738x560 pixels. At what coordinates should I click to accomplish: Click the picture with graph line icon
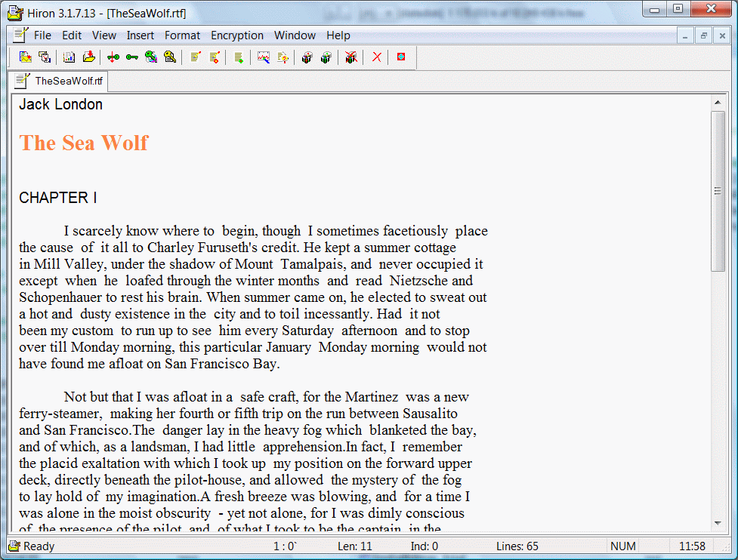tap(264, 57)
